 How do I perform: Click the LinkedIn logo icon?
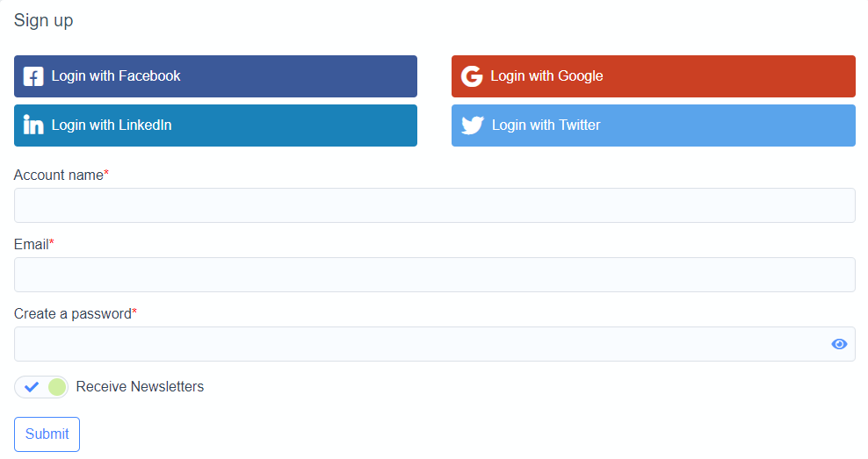(x=33, y=126)
